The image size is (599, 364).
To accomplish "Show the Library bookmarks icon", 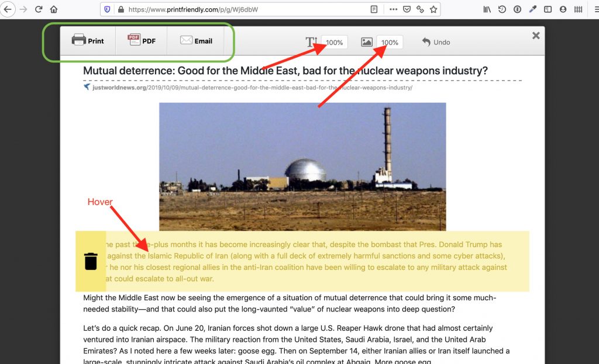I will 487,9.
